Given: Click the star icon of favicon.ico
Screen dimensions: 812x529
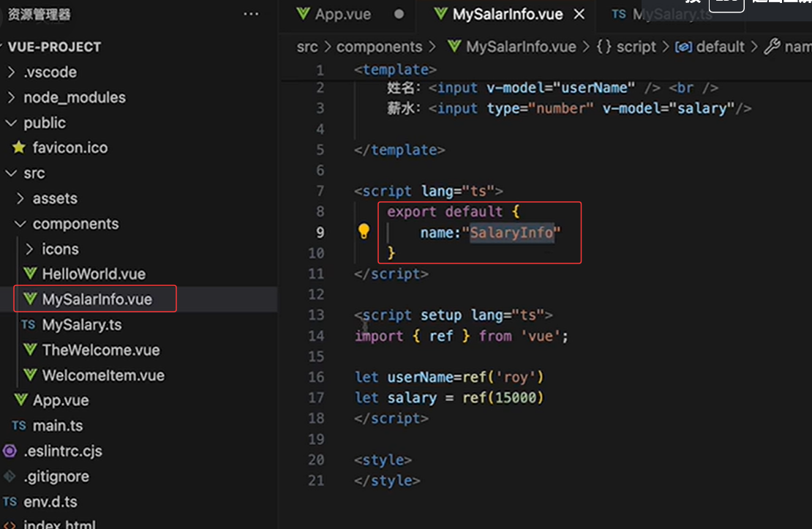Looking at the screenshot, I should [x=19, y=147].
